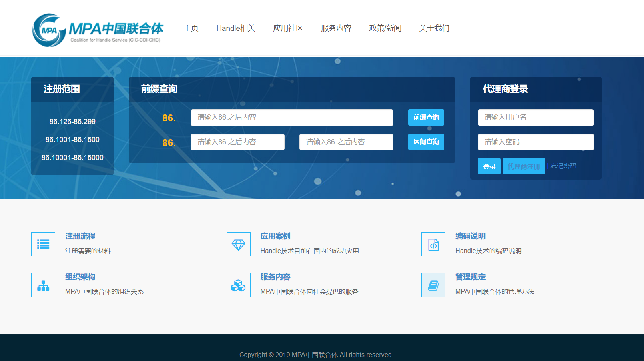This screenshot has height=361, width=644.
Task: Click the MPA中国联合体 logo
Action: click(98, 30)
